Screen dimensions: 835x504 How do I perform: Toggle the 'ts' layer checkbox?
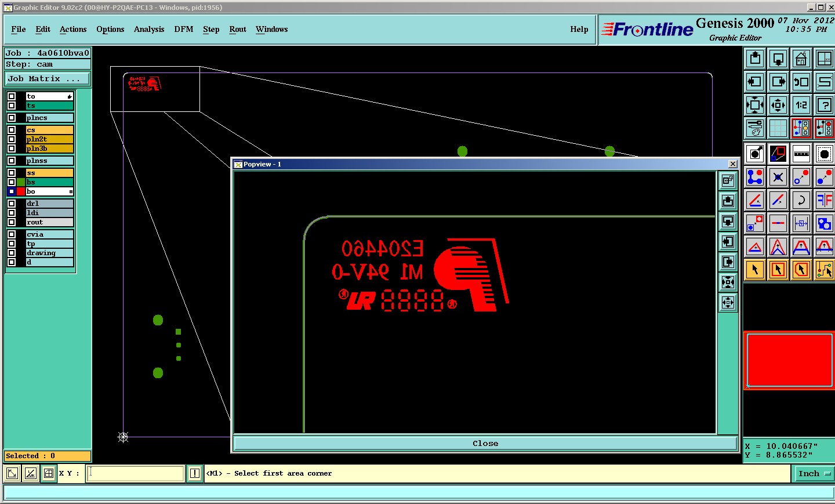point(12,106)
